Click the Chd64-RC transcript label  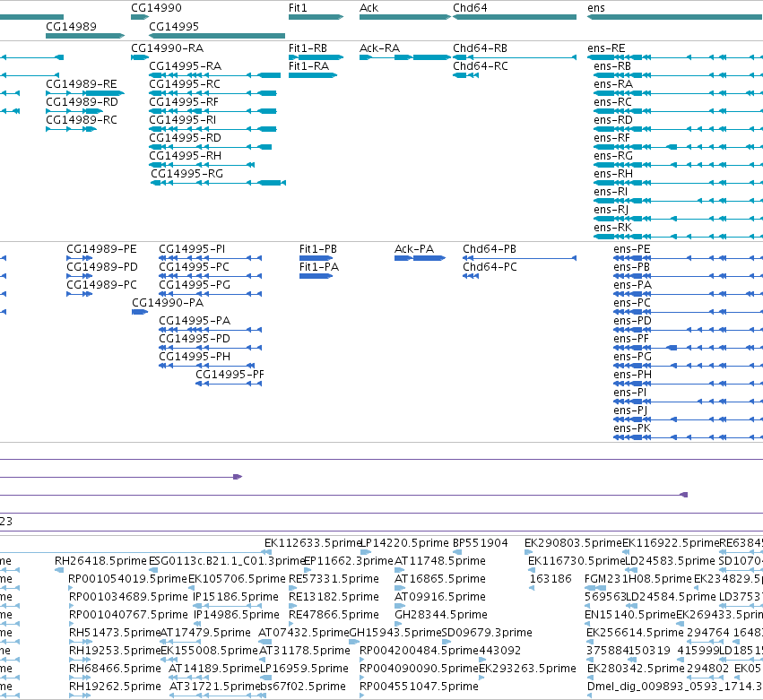(x=481, y=66)
